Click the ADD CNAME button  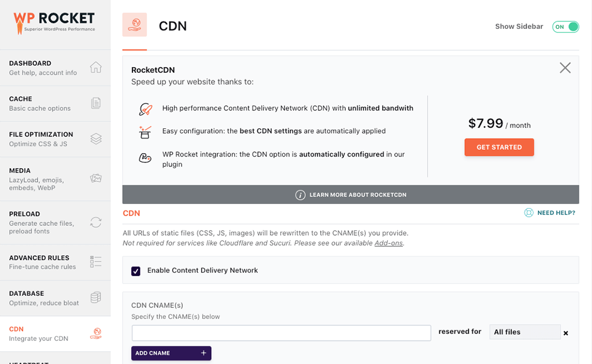[171, 353]
